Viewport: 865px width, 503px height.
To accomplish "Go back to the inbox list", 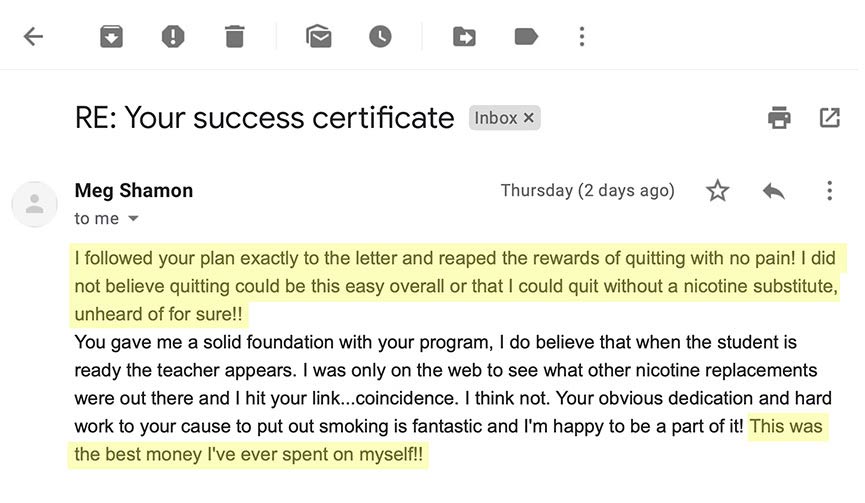I will (34, 37).
